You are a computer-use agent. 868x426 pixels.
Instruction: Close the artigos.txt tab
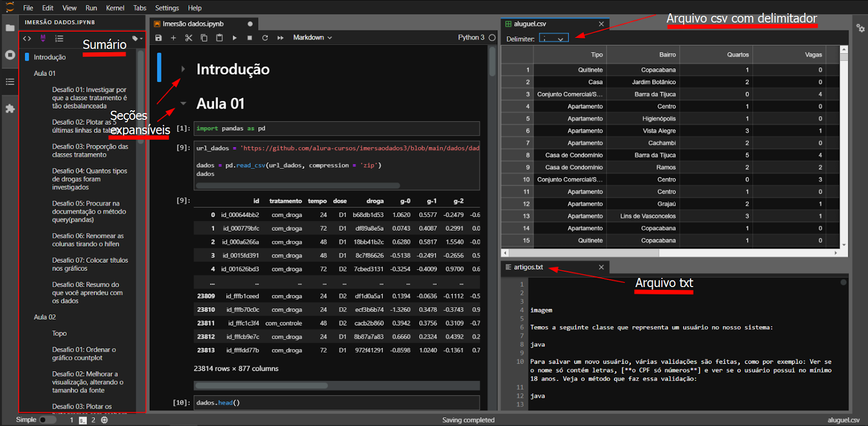click(601, 267)
